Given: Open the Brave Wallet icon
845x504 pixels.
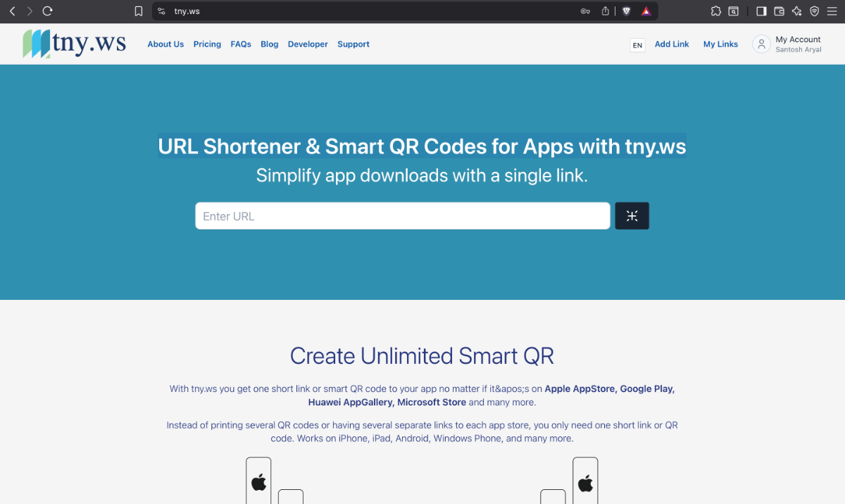Looking at the screenshot, I should point(780,11).
